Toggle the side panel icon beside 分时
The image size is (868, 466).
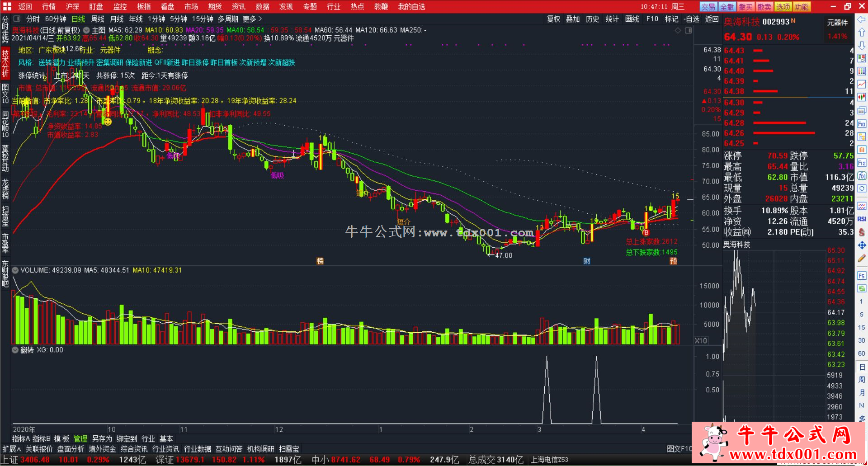tap(17, 19)
